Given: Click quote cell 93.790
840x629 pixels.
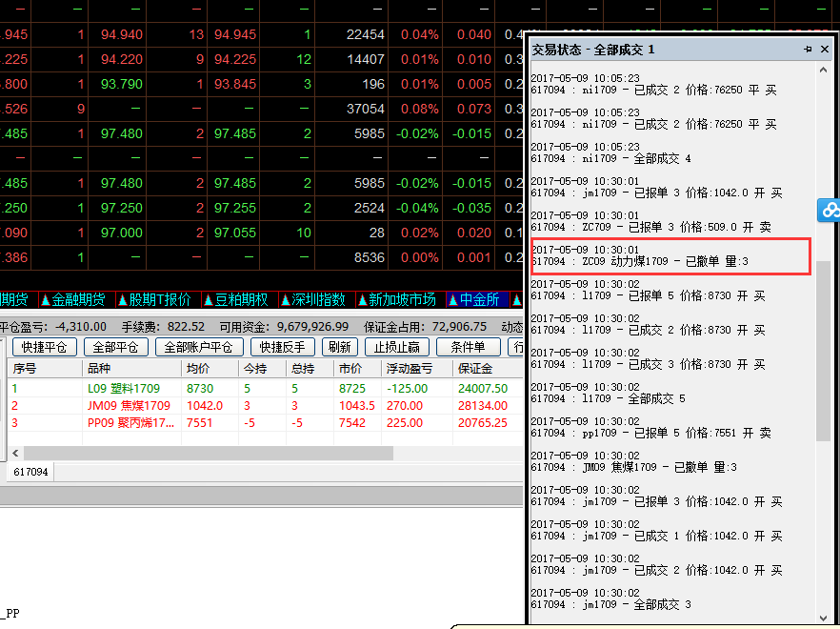Looking at the screenshot, I should (122, 84).
